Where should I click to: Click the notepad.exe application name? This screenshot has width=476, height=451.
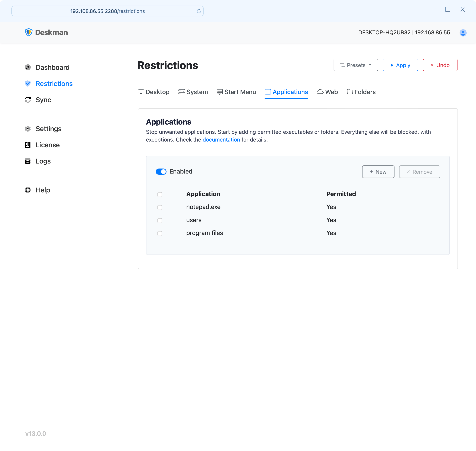tap(203, 207)
